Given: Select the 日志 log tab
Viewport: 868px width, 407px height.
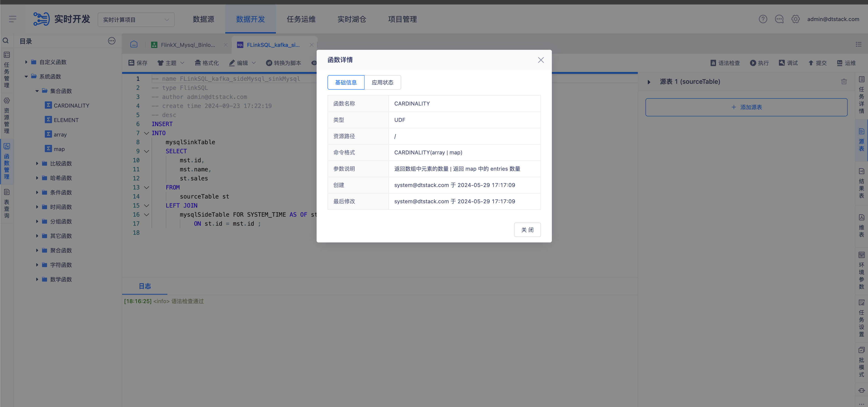Looking at the screenshot, I should pos(145,286).
